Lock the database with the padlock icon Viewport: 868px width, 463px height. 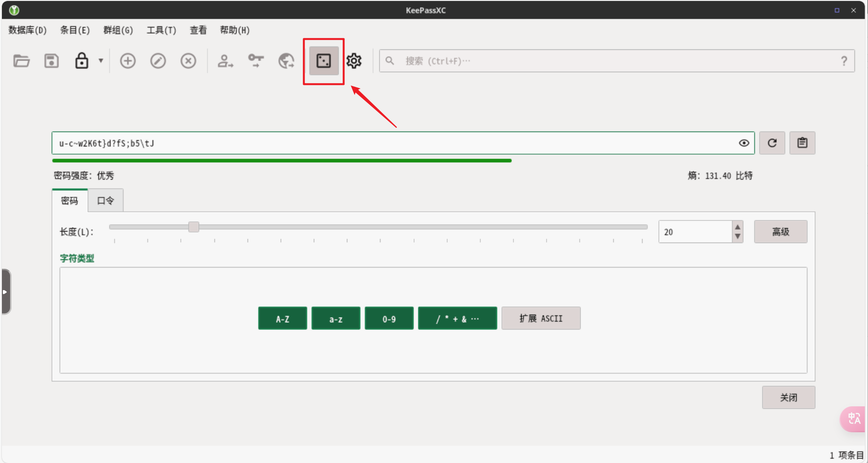tap(82, 61)
